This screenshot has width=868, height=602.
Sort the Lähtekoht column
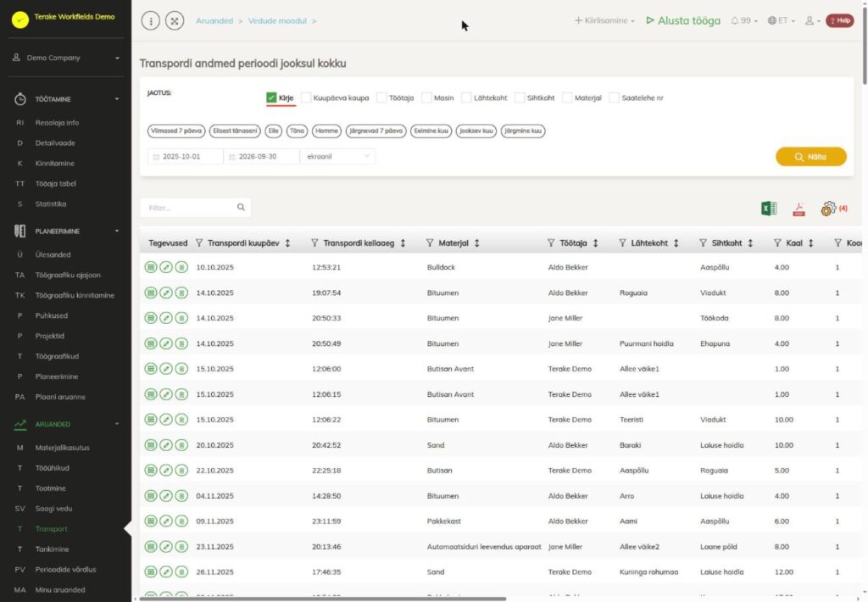click(x=676, y=243)
